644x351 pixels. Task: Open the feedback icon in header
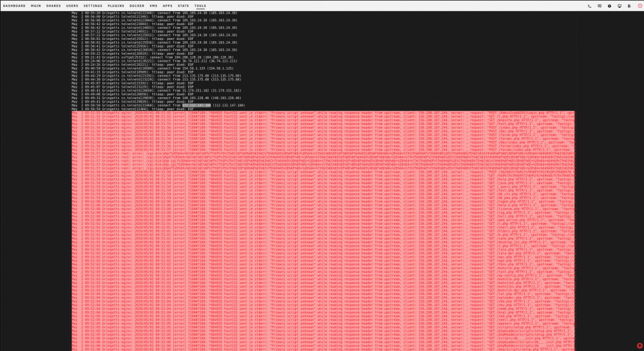[599, 6]
